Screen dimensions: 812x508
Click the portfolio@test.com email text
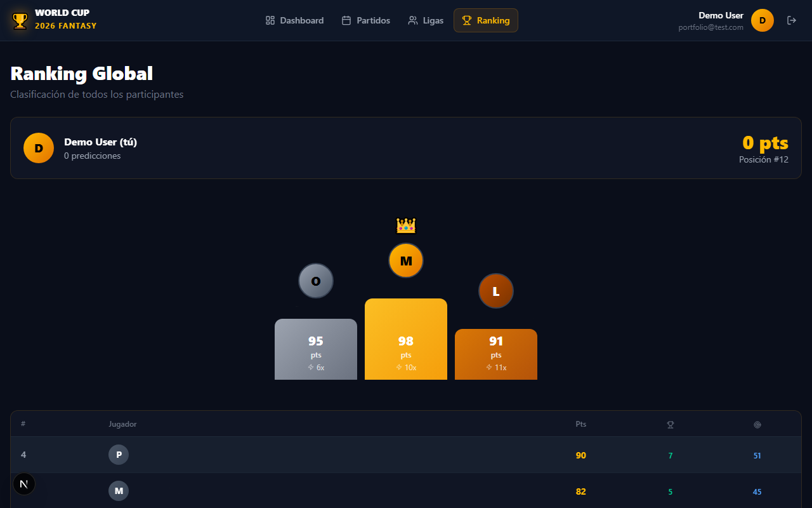(x=710, y=27)
